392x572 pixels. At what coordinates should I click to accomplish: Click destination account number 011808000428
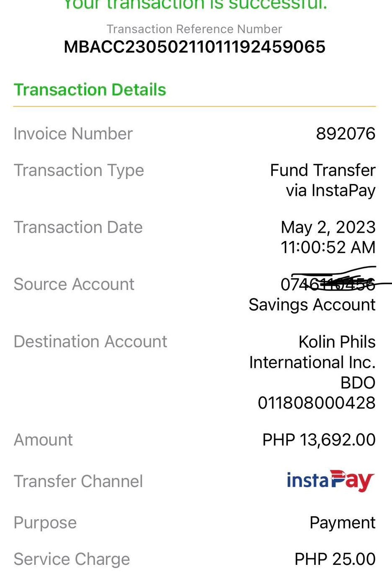click(317, 403)
